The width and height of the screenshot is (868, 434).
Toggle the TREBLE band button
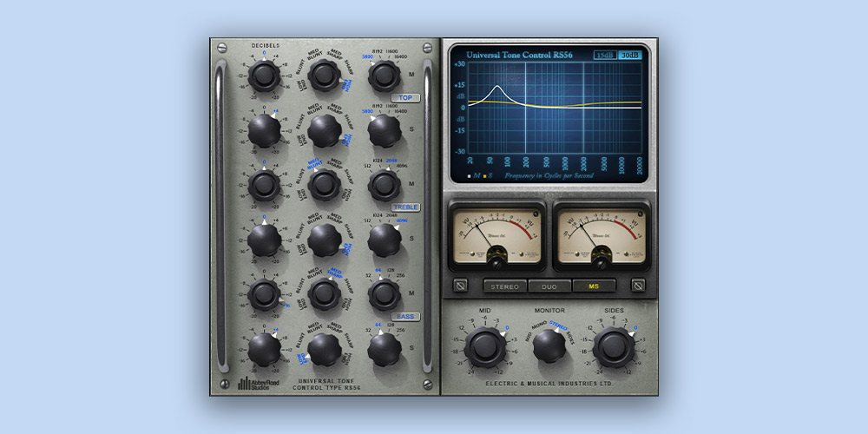click(x=405, y=207)
